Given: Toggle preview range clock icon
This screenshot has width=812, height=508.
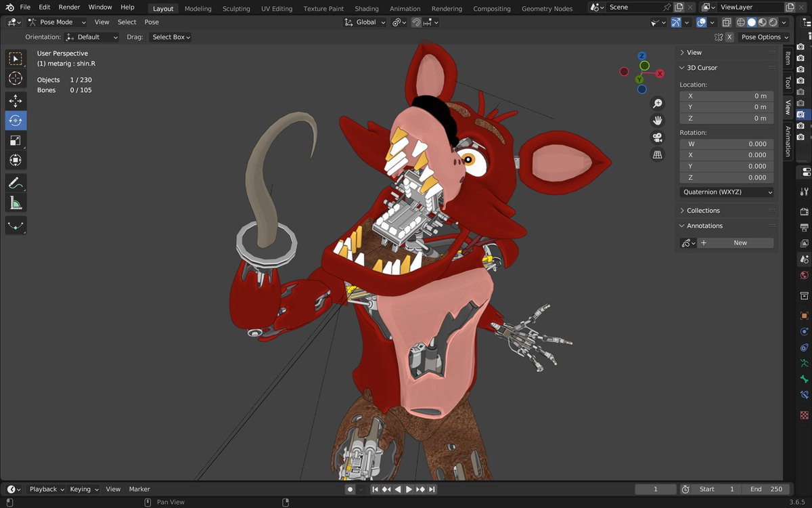Looking at the screenshot, I should [685, 489].
